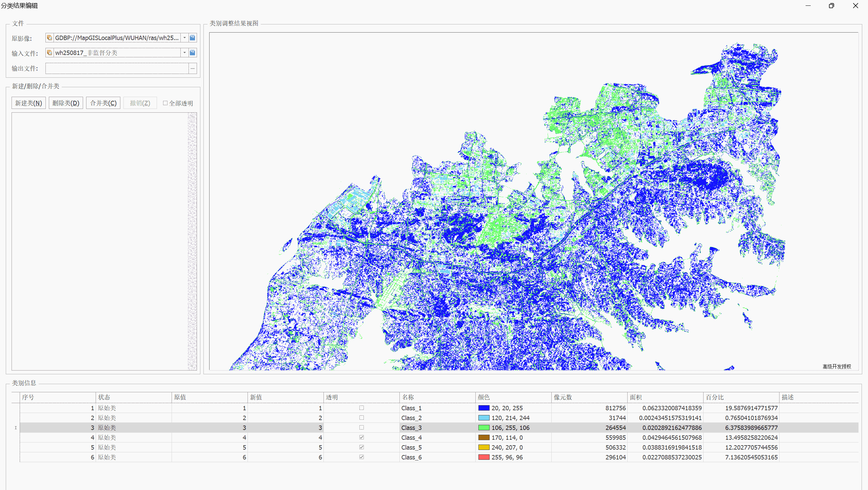The width and height of the screenshot is (868, 490).
Task: Click the ellipsis browse button for 输出文件
Action: click(192, 68)
